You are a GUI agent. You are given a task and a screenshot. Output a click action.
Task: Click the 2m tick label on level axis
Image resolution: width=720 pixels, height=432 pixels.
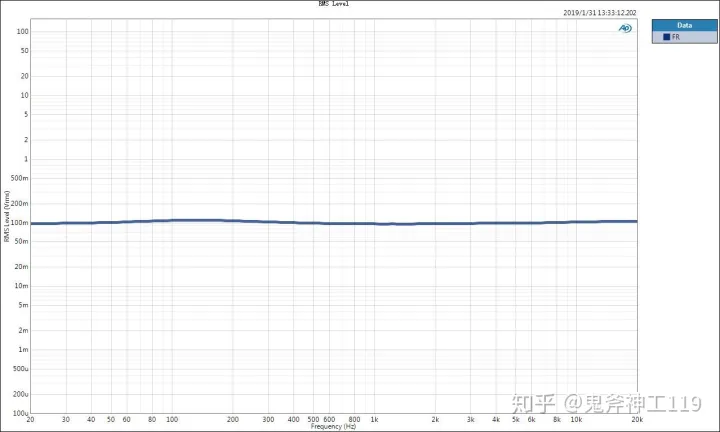pyautogui.click(x=23, y=331)
